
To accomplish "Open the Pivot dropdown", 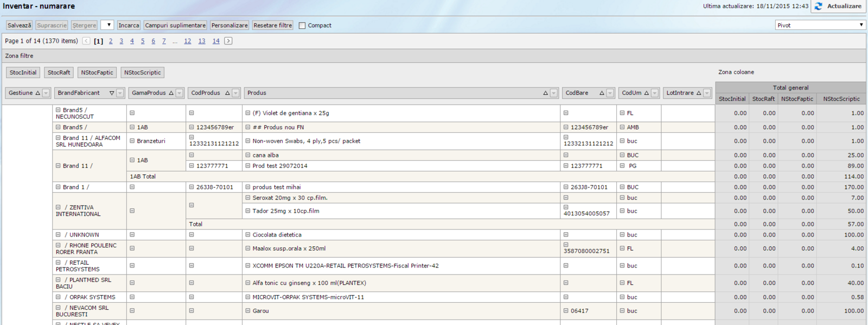I will coord(820,26).
